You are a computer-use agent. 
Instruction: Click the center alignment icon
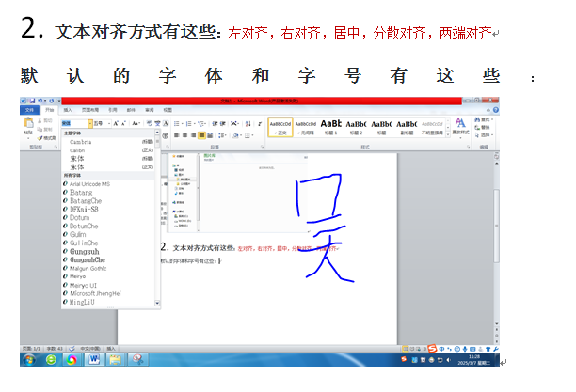(184, 135)
